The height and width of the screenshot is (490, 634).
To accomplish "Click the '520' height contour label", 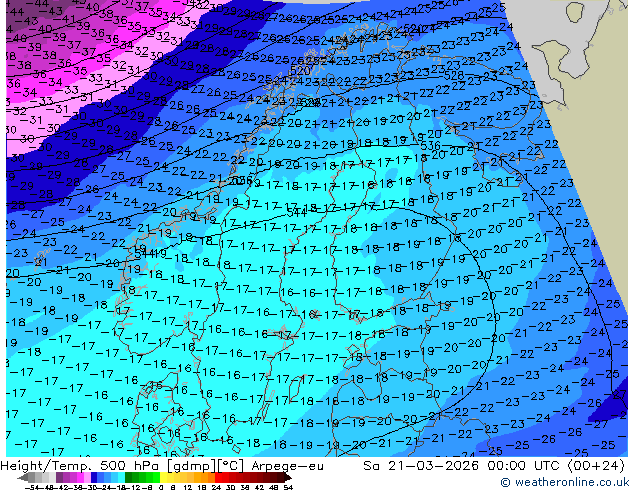I will tap(300, 71).
